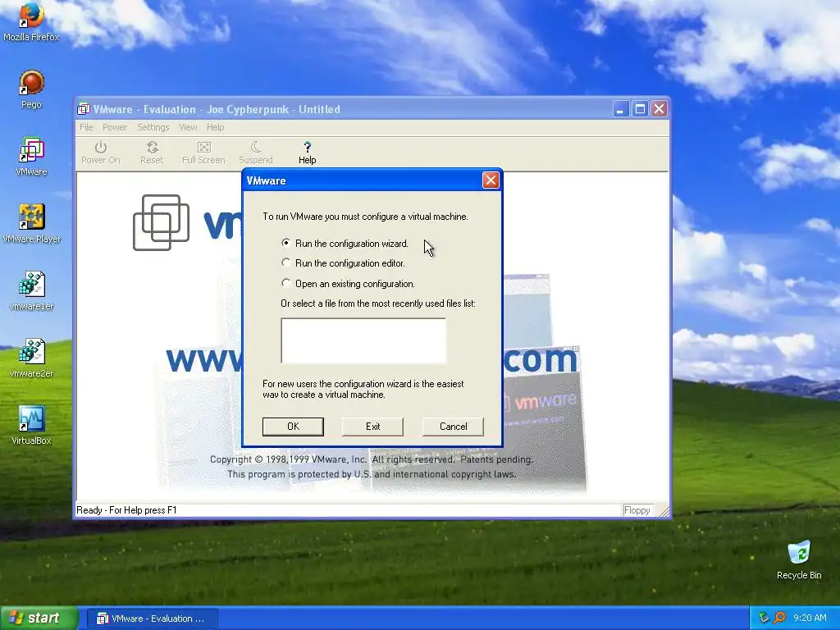
Task: Maximize the VMware main window
Action: (640, 109)
